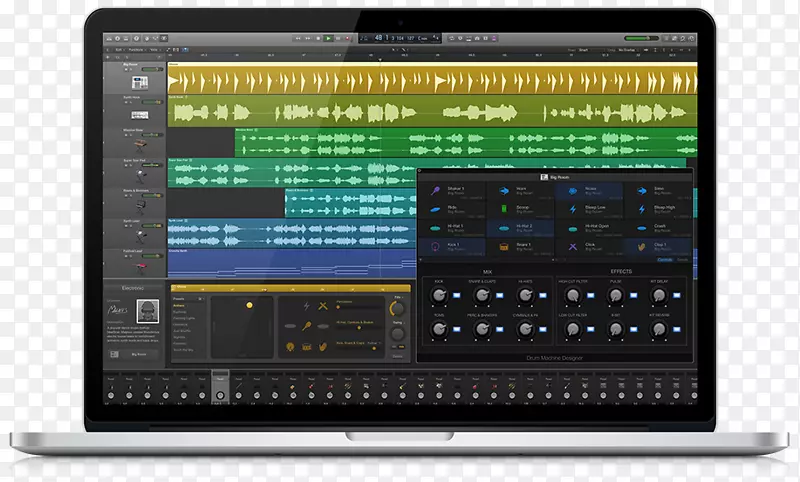Toggle High Cut Filter effect button
This screenshot has height=482, width=800.
(591, 295)
